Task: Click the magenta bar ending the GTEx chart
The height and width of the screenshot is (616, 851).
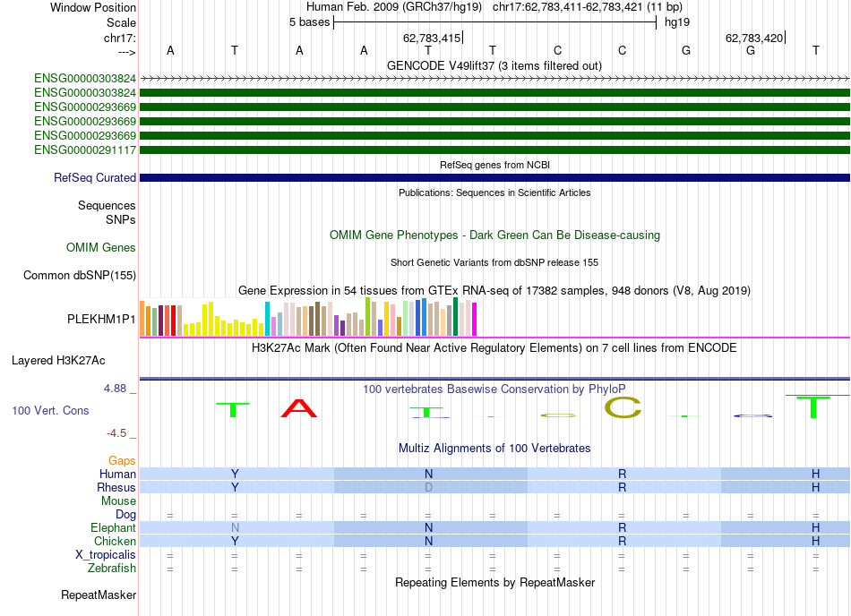Action: [x=475, y=320]
